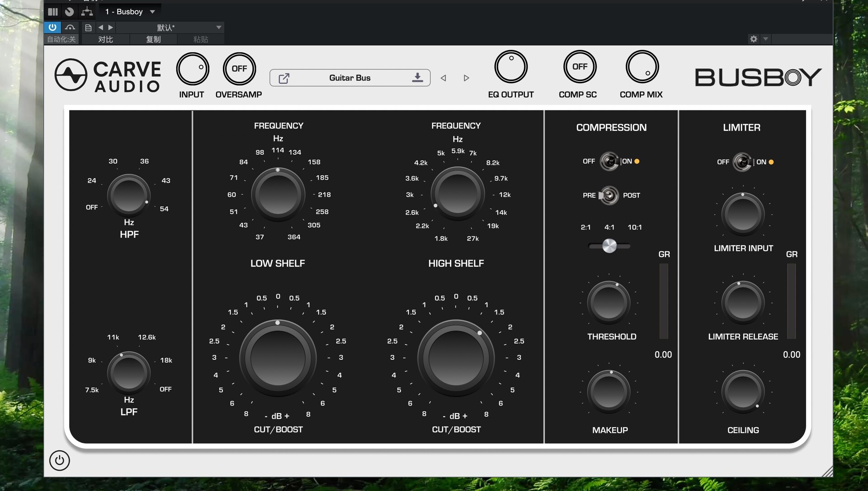Viewport: 868px width, 491px height.
Task: Open the routing view icon next to the knob icon
Action: point(87,12)
